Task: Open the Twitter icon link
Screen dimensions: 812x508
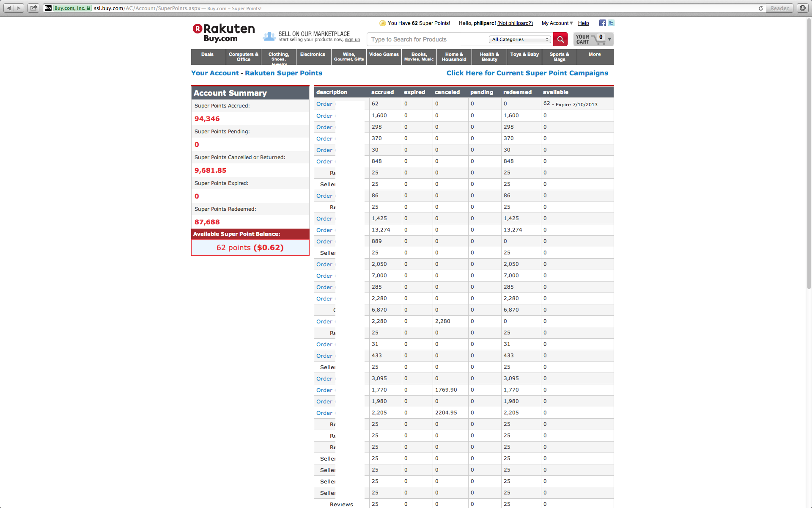Action: pos(611,23)
